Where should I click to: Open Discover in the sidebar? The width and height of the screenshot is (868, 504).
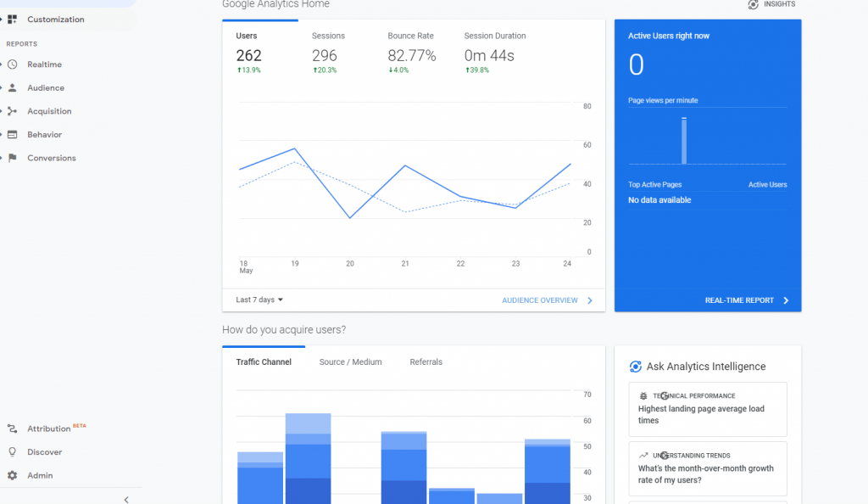44,452
